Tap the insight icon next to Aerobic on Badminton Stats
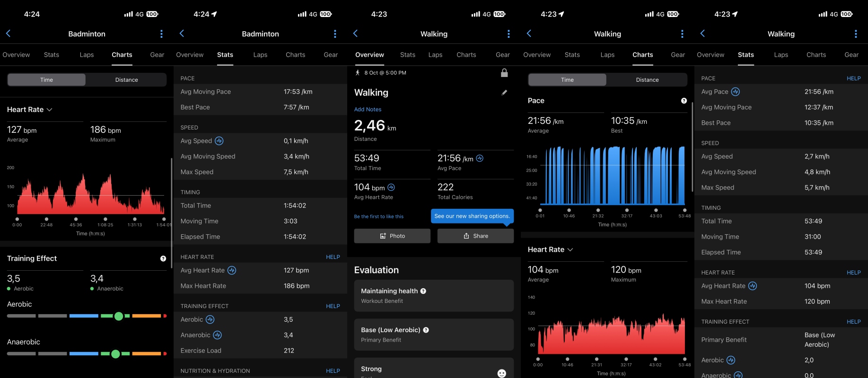Screen dimensions: 868x378 (x=210, y=319)
